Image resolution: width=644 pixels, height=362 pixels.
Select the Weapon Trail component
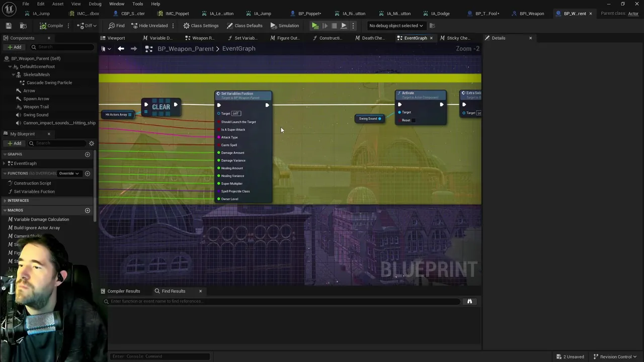pyautogui.click(x=36, y=107)
